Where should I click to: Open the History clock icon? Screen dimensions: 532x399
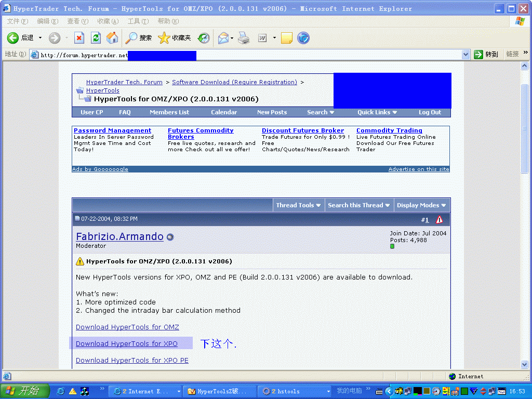204,38
